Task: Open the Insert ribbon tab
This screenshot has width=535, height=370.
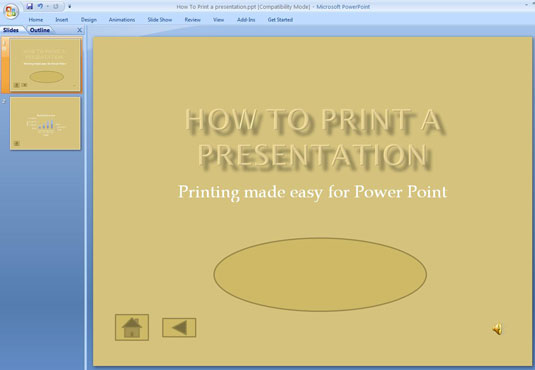Action: pos(62,20)
